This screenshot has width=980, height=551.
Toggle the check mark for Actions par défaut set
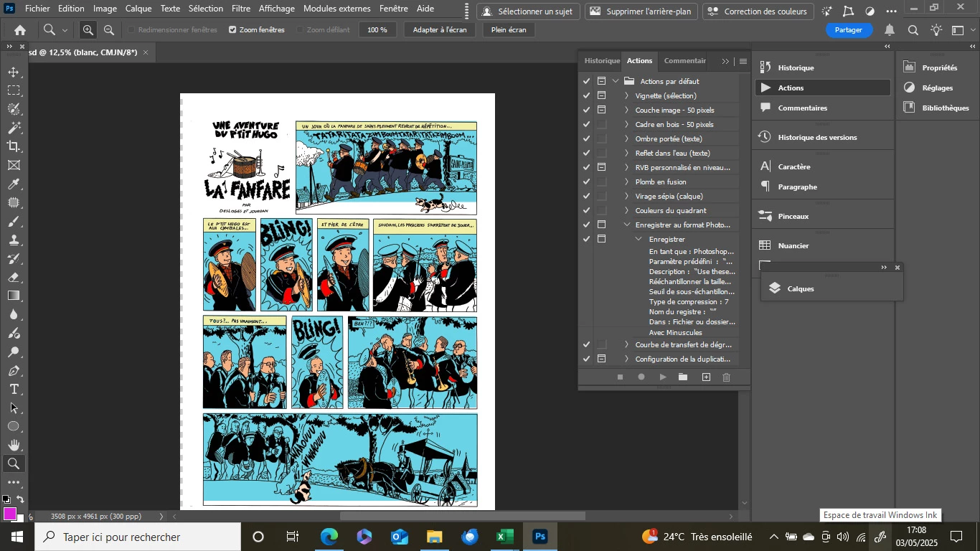coord(587,81)
